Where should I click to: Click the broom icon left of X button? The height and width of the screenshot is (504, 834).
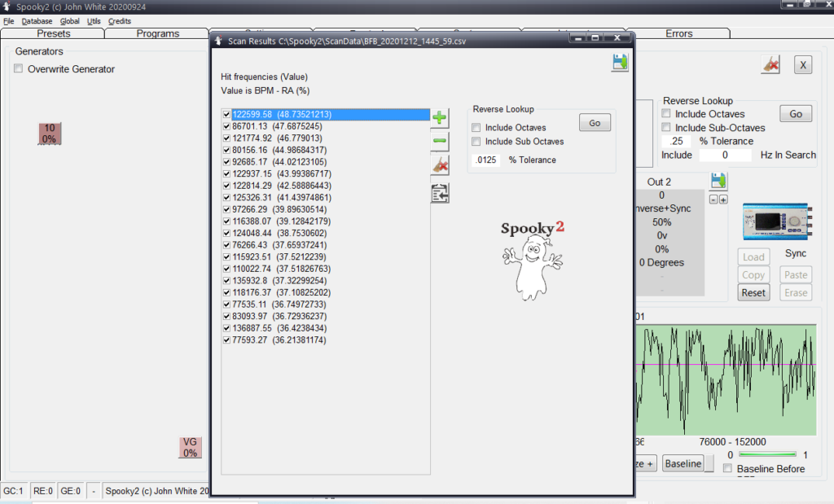[x=770, y=65]
